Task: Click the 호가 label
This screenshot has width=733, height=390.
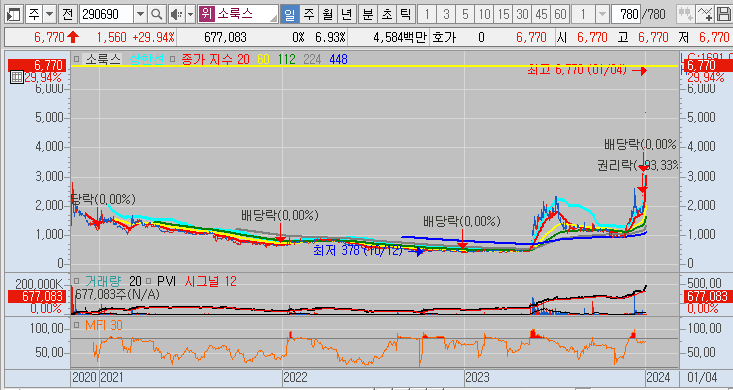Action: tap(444, 37)
